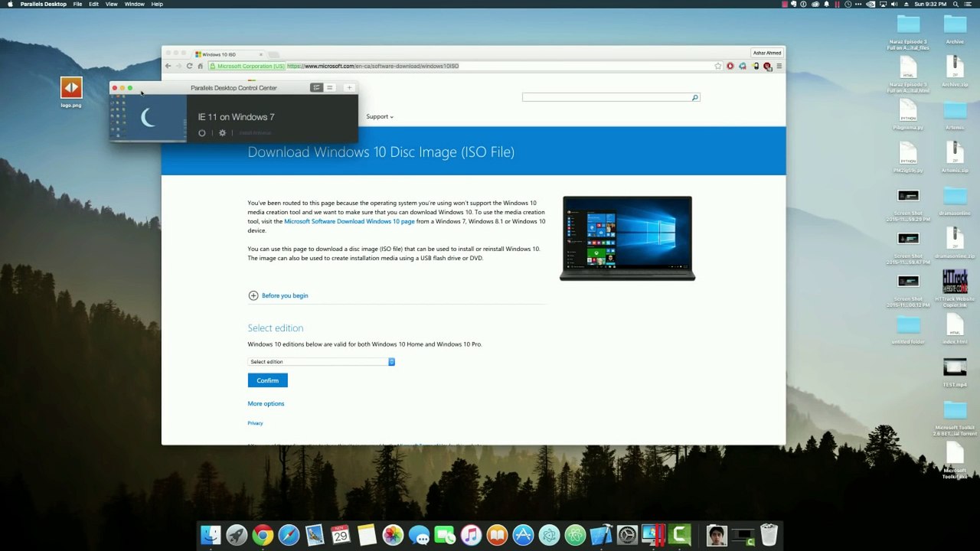
Task: Switch Control Center to compact list view
Action: [x=330, y=88]
